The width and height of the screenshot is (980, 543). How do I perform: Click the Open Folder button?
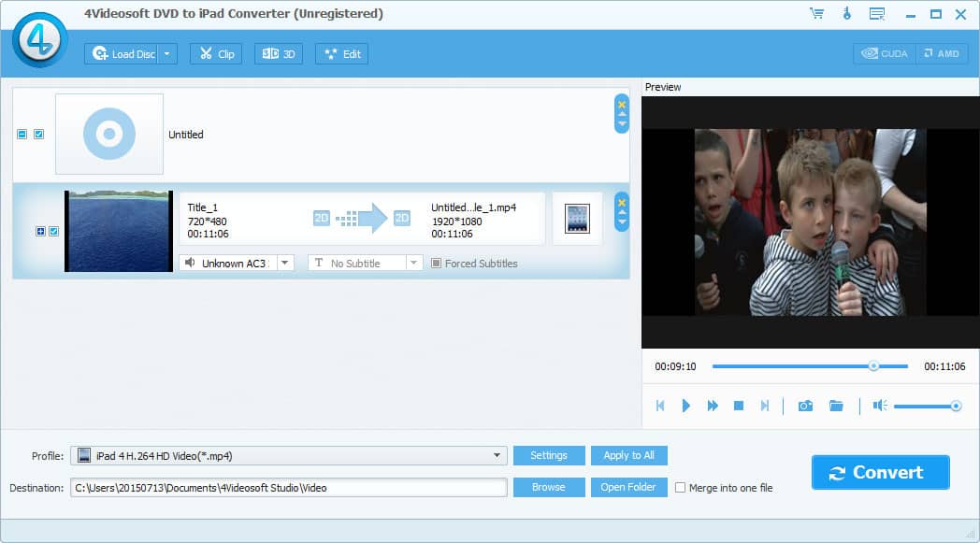coord(628,487)
